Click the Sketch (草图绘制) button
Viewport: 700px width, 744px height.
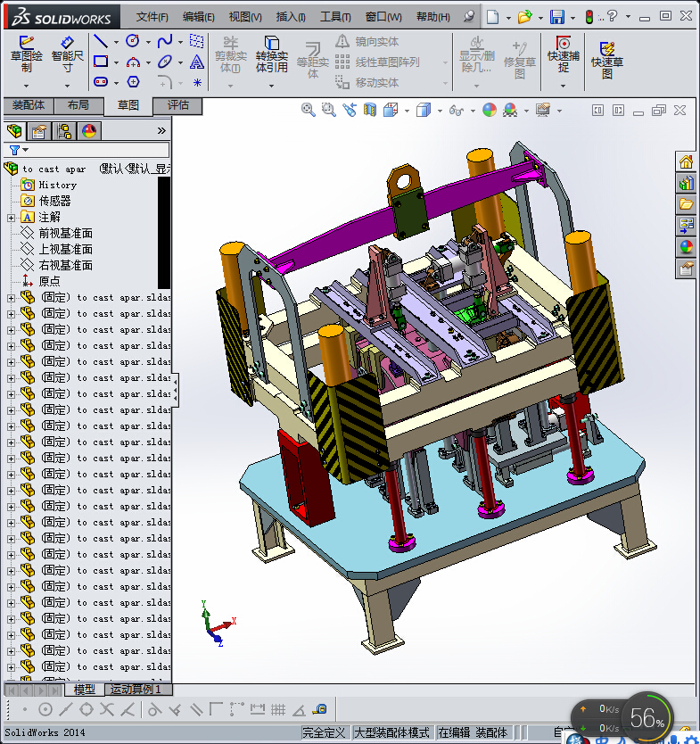coord(27,54)
